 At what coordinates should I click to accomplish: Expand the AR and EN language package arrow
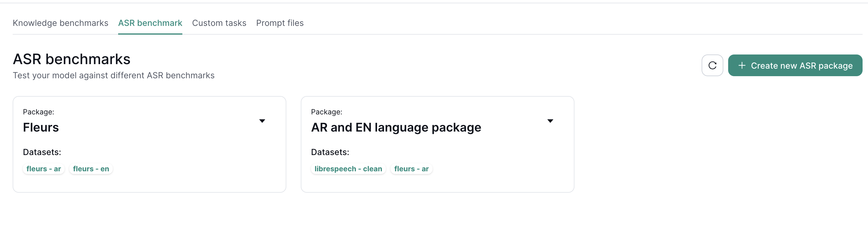click(x=550, y=121)
